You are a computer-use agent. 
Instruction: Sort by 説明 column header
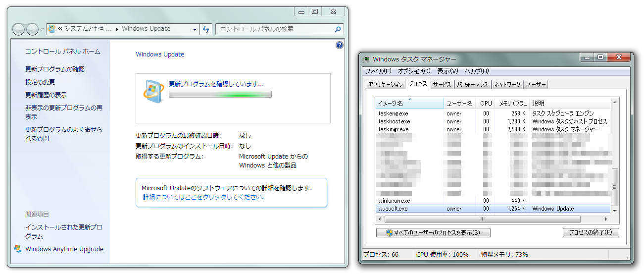(570, 103)
